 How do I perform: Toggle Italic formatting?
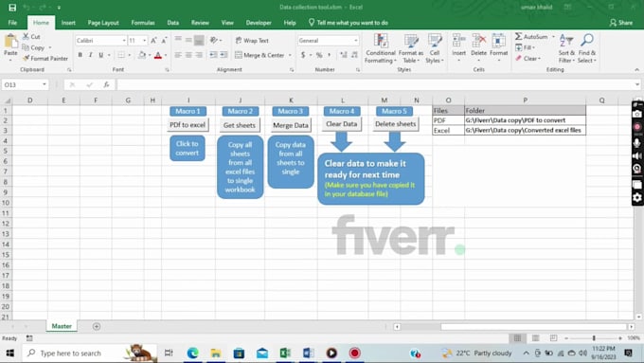tap(90, 55)
